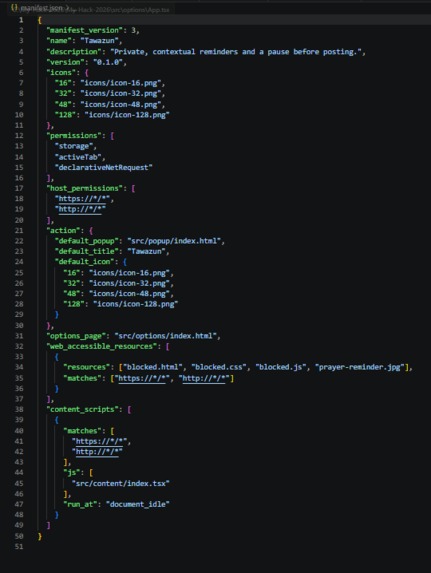Select line number 12 in the gutter

click(19, 136)
